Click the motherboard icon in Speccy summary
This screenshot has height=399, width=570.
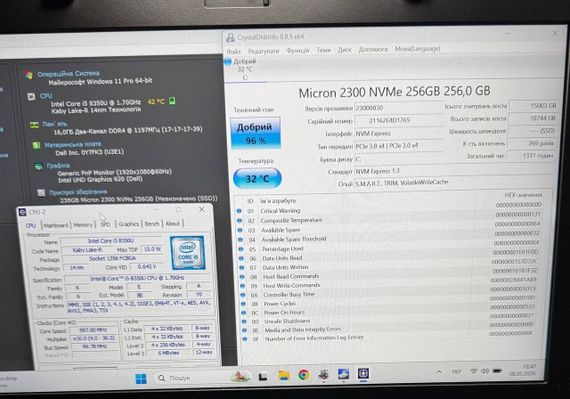pos(36,146)
